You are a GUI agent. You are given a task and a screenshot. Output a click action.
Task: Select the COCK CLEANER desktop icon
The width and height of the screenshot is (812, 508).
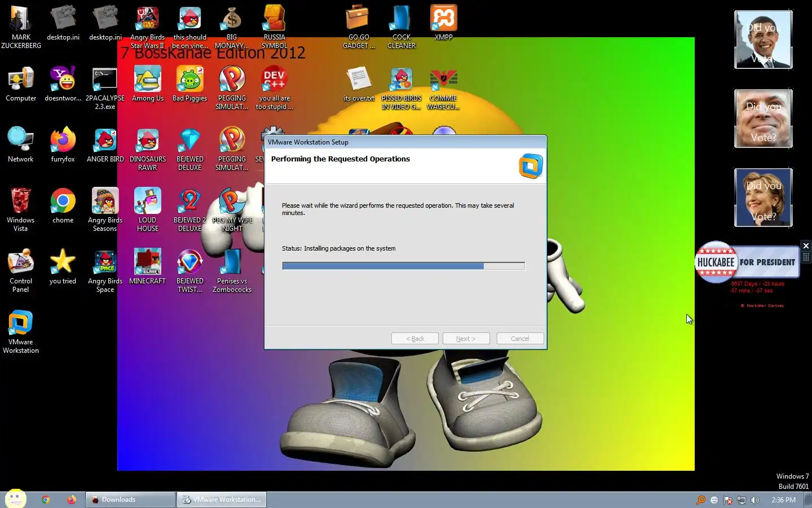pos(401,27)
